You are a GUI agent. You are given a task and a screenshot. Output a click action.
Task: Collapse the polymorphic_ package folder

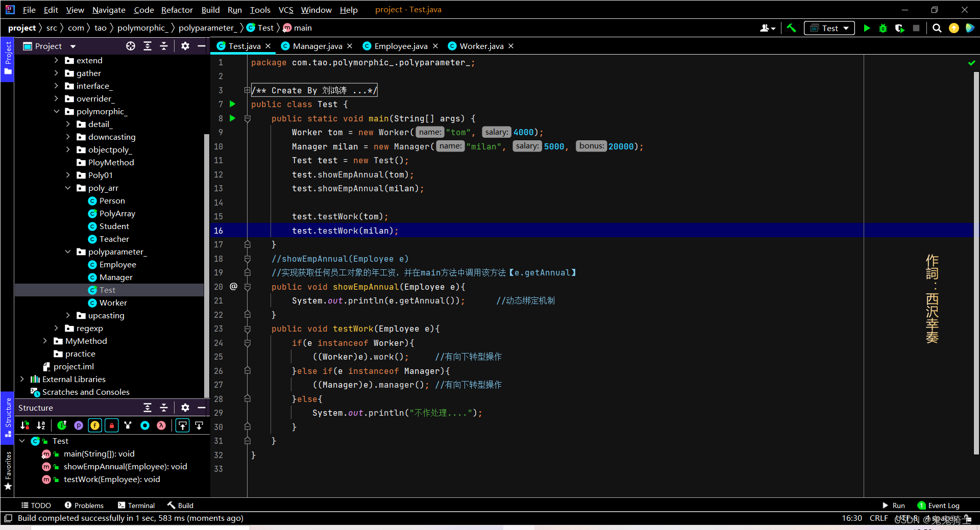click(56, 111)
